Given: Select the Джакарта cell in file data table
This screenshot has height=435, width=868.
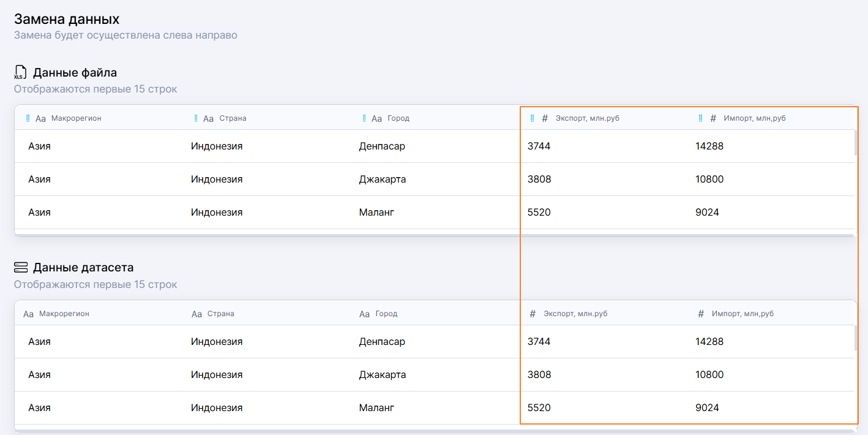Looking at the screenshot, I should 383,180.
